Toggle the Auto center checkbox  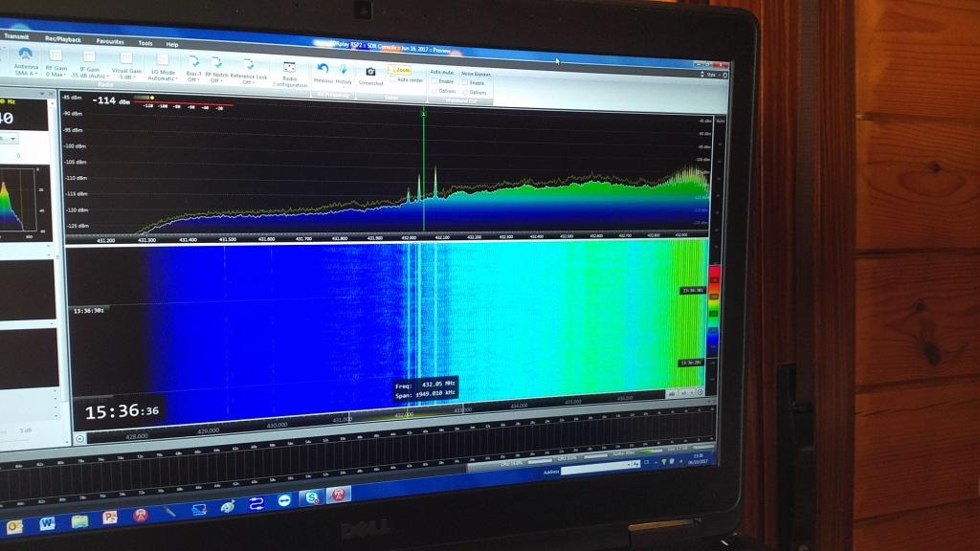coord(406,80)
